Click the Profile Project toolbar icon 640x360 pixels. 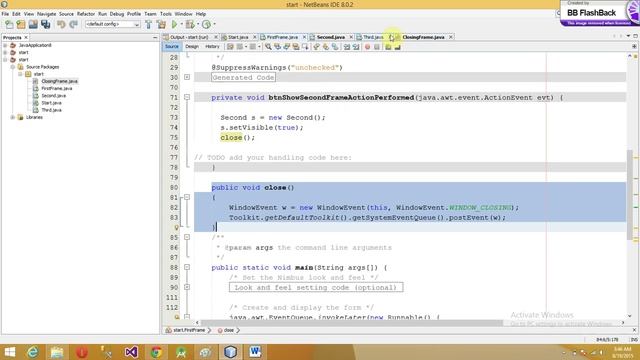(207, 24)
